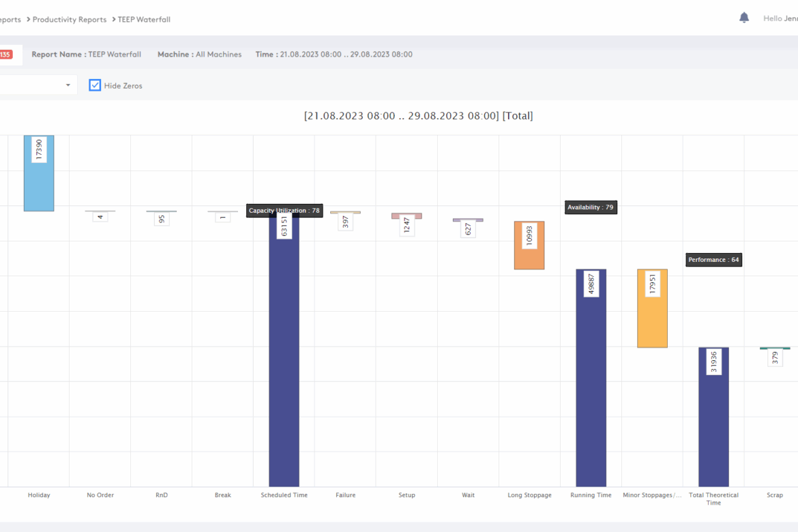798x532 pixels.
Task: Click the TEEP Waterfall breadcrumb
Action: tap(144, 20)
